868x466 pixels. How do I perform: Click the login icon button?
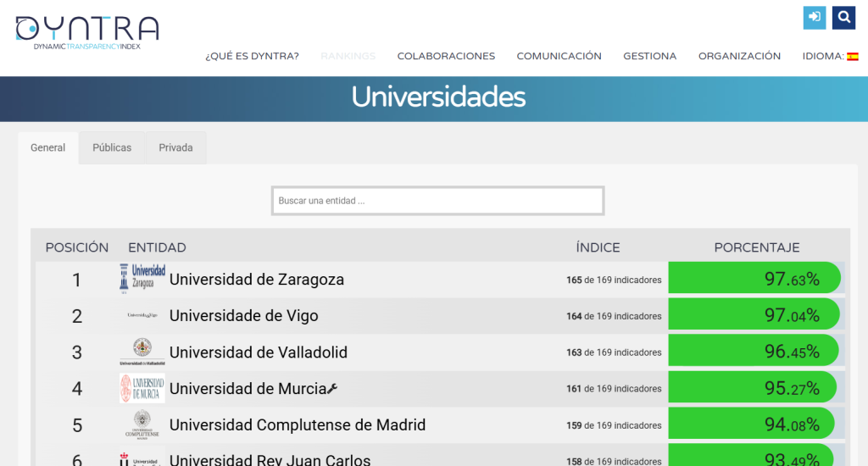tap(814, 18)
